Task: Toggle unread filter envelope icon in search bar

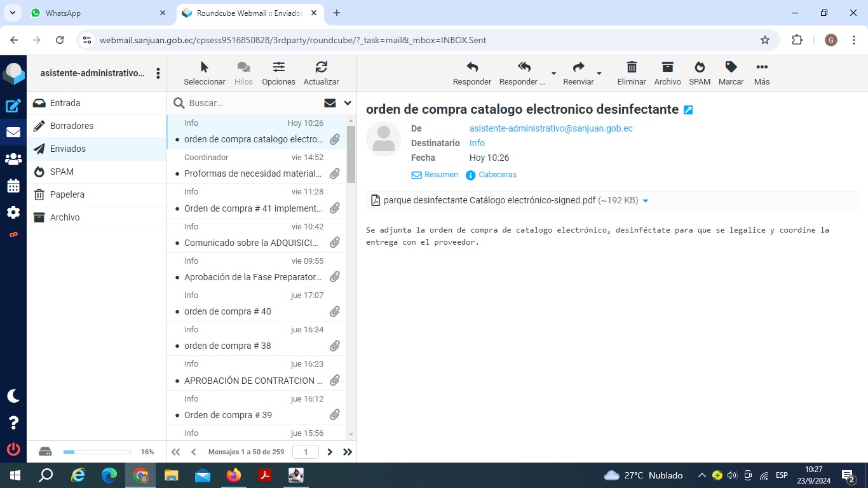Action: tap(330, 103)
